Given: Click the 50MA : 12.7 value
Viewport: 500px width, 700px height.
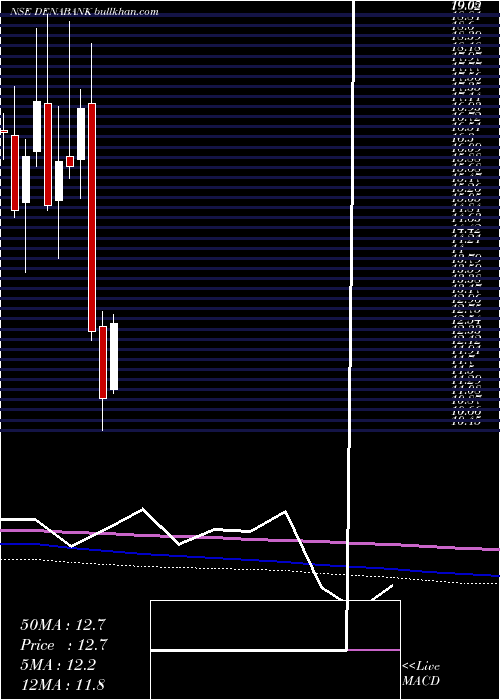Looking at the screenshot, I should click(63, 625).
